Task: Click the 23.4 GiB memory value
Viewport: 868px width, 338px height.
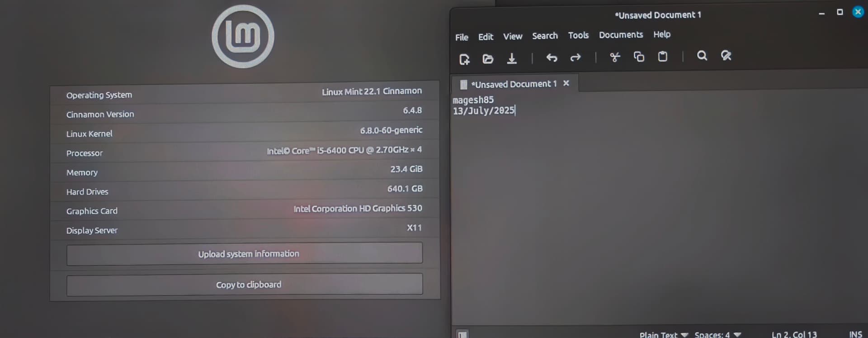Action: [x=406, y=169]
